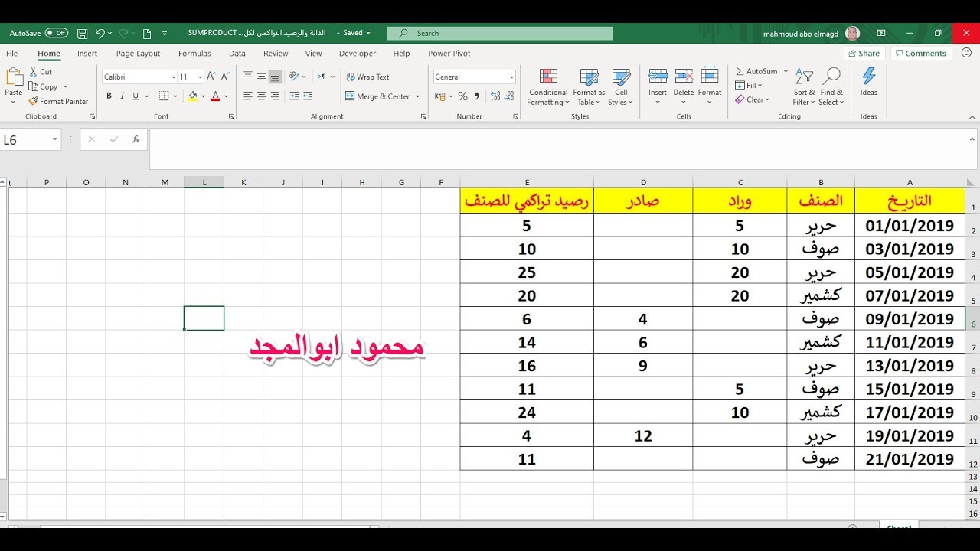Activate the Format Painter brush
Image resolution: width=980 pixels, height=551 pixels.
(x=34, y=101)
